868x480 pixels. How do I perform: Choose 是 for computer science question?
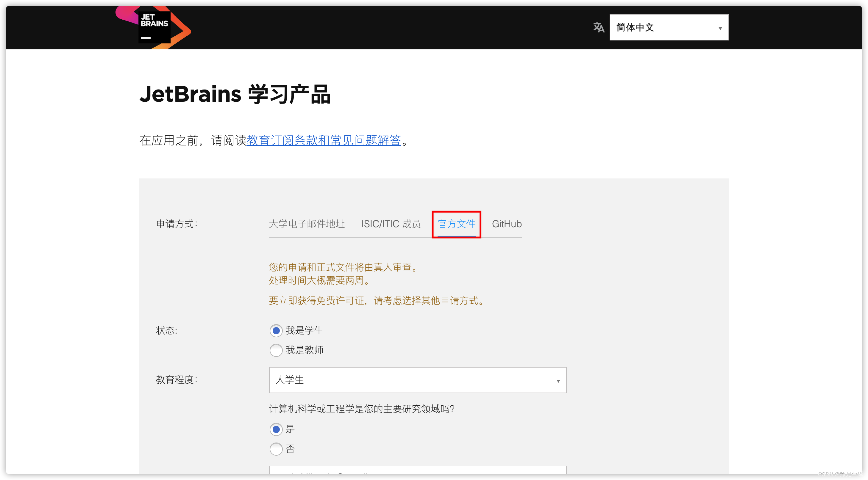click(x=276, y=429)
